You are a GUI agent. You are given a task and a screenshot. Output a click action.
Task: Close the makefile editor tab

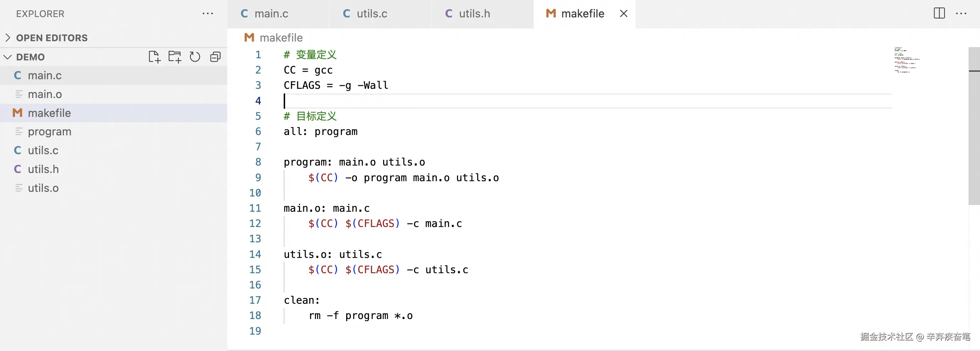coord(624,14)
